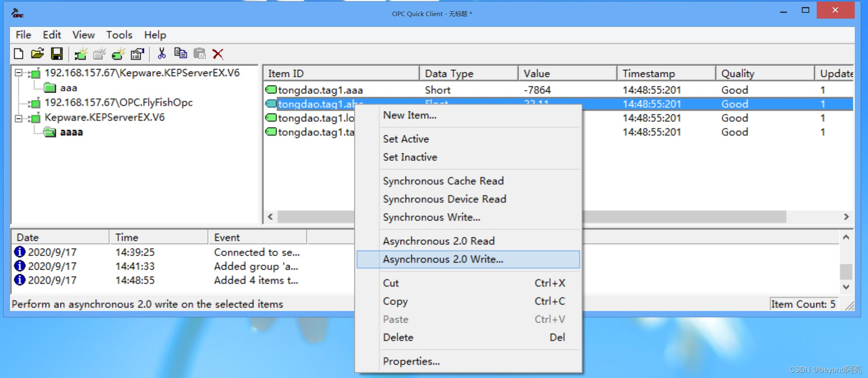Click the Time column header in event log

(x=159, y=237)
